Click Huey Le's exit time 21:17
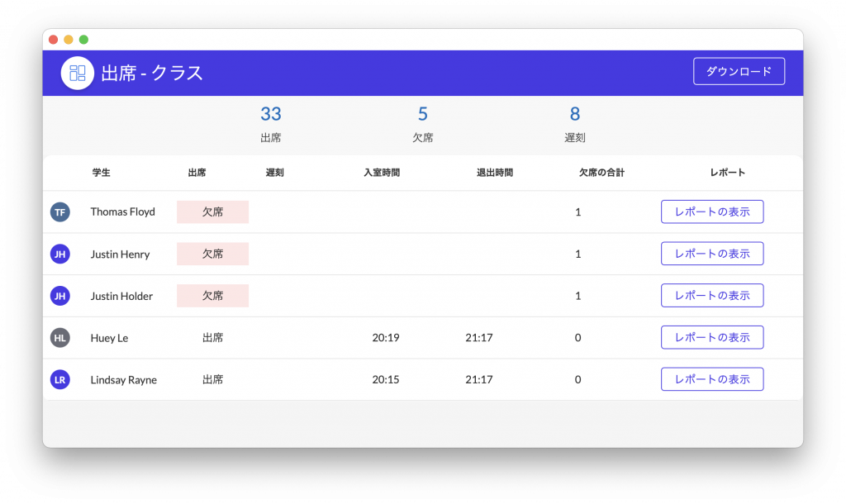 479,338
